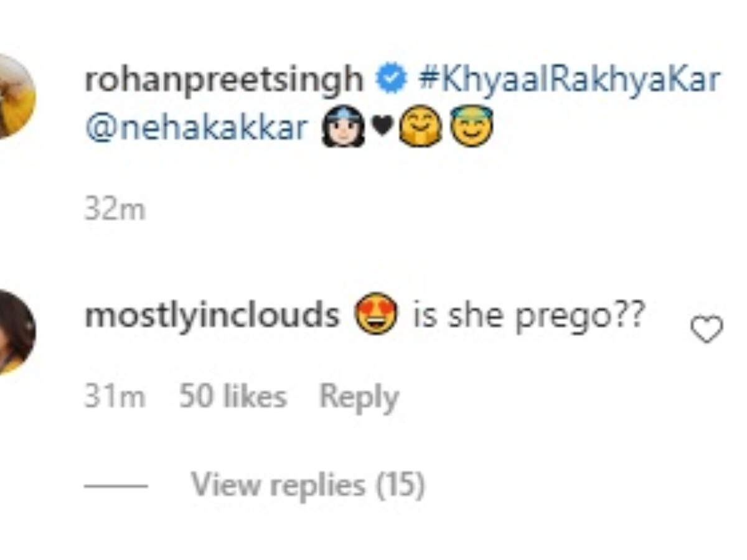Open the #KhyaalRakhyaKar hashtag

coord(570,80)
